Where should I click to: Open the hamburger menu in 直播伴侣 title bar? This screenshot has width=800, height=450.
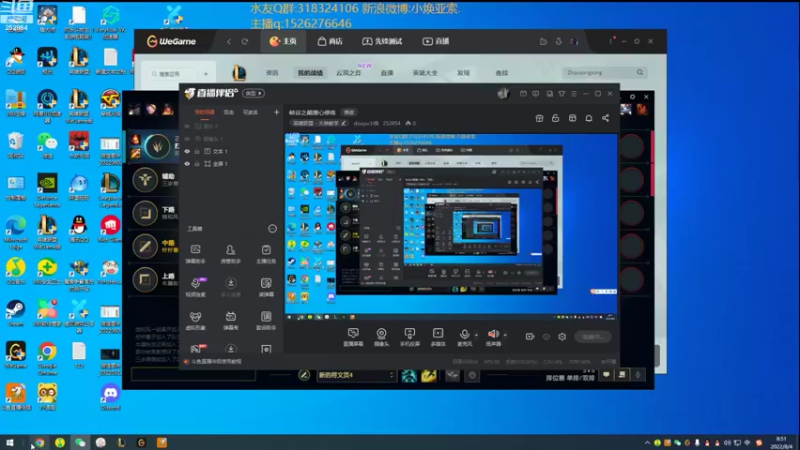tap(574, 94)
